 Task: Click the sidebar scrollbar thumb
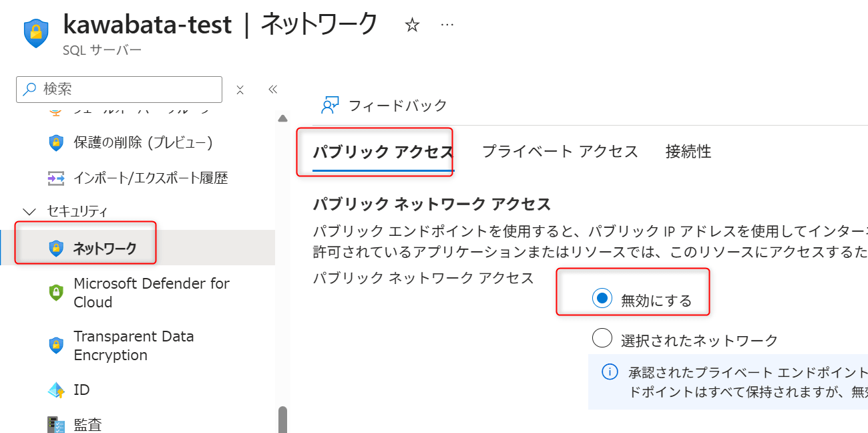pos(282,420)
